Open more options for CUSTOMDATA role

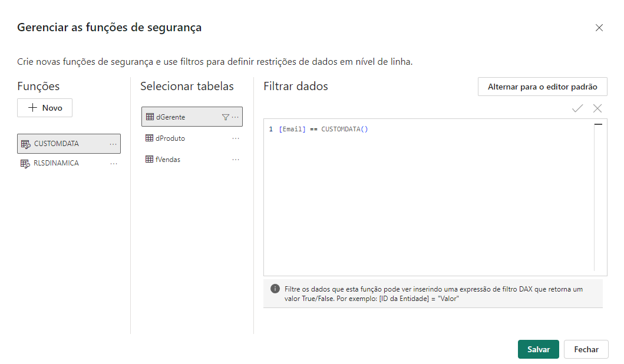pyautogui.click(x=113, y=144)
